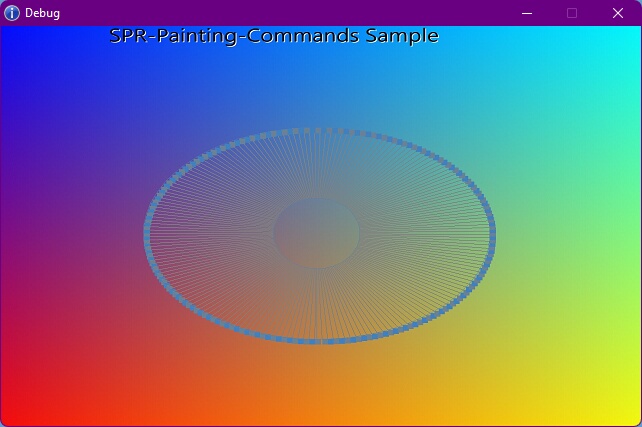Click radial lines left of inner ellipse
The width and height of the screenshot is (642, 427).
pyautogui.click(x=210, y=234)
